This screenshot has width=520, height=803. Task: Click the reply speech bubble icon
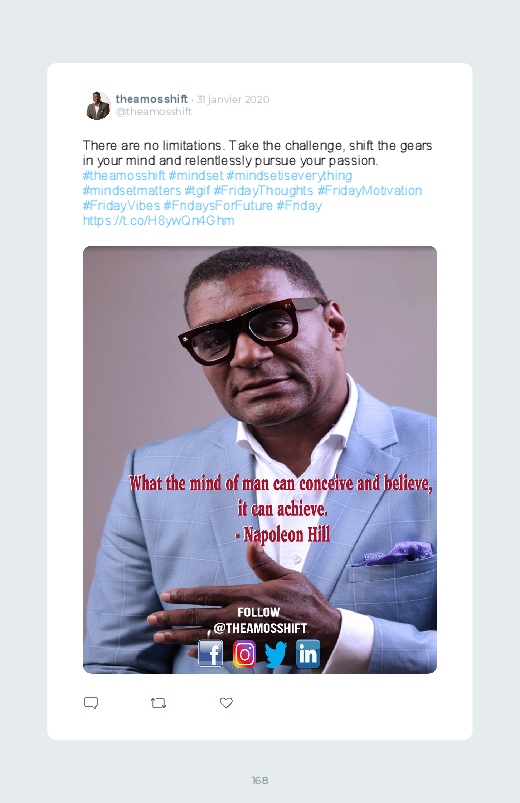click(91, 703)
